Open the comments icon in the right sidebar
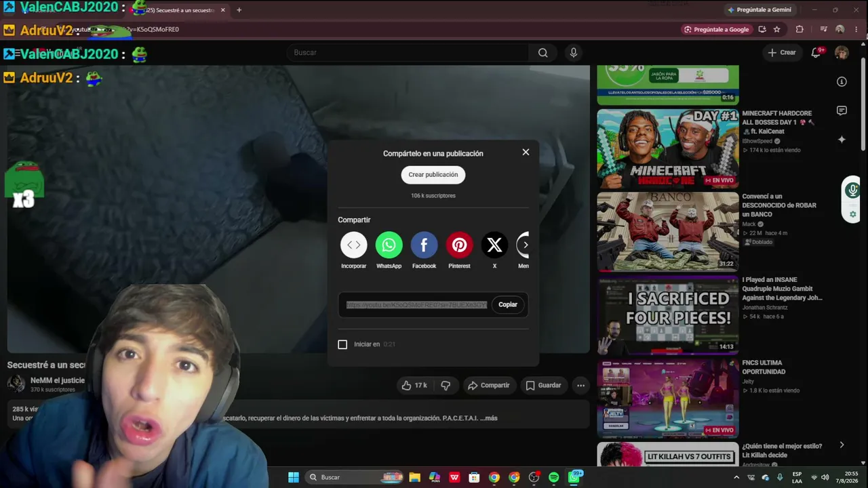Viewport: 868px width, 488px height. pyautogui.click(x=842, y=110)
